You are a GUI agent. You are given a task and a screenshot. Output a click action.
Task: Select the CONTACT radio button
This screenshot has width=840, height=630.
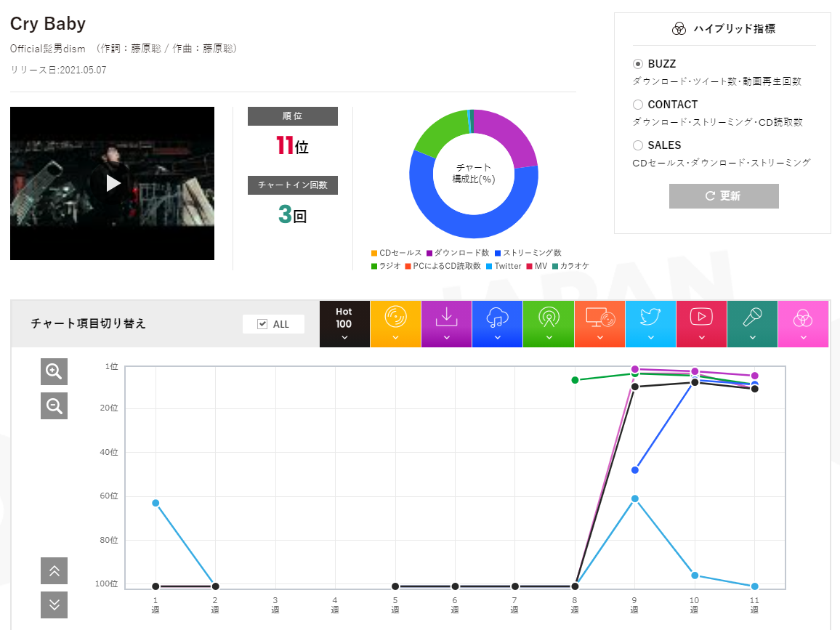click(x=637, y=105)
